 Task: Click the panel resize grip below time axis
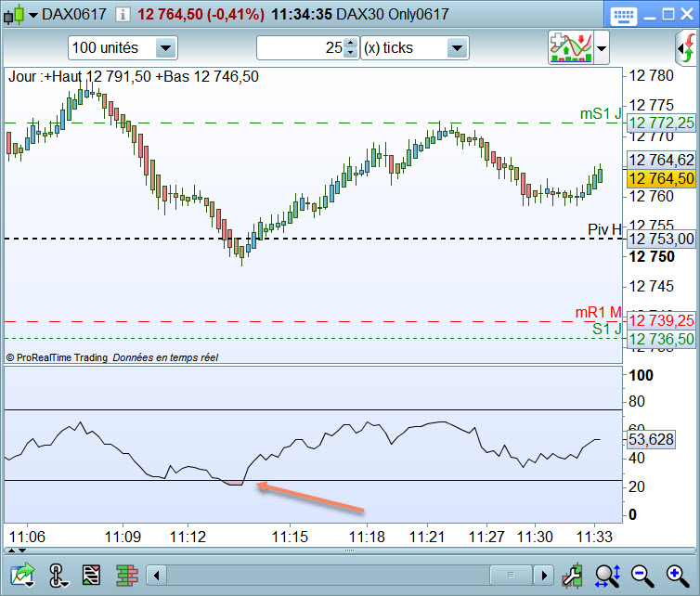click(350, 551)
